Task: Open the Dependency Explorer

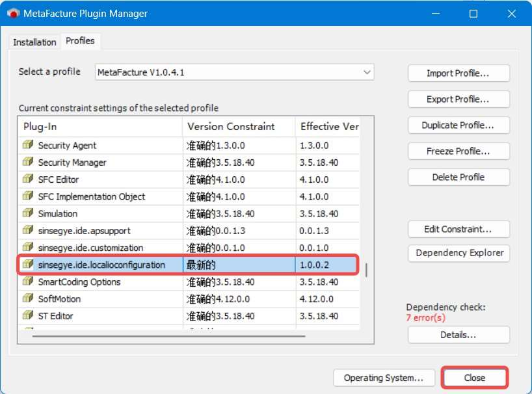Action: (458, 253)
